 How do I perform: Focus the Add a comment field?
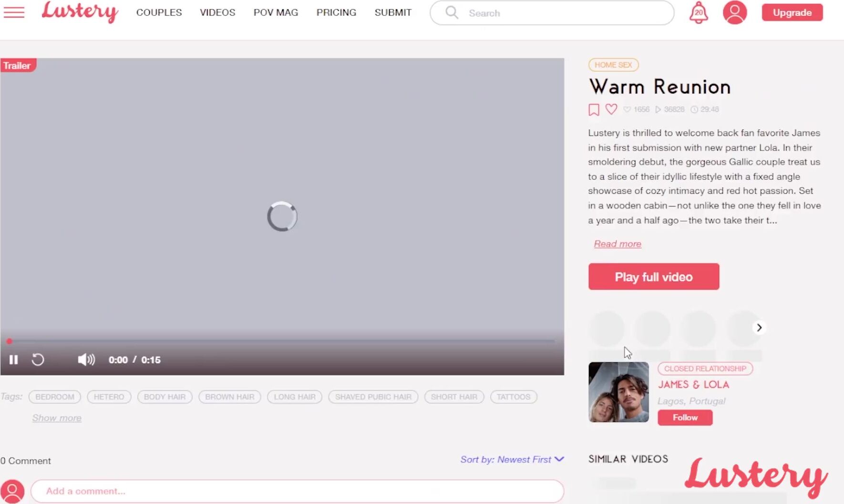click(297, 491)
